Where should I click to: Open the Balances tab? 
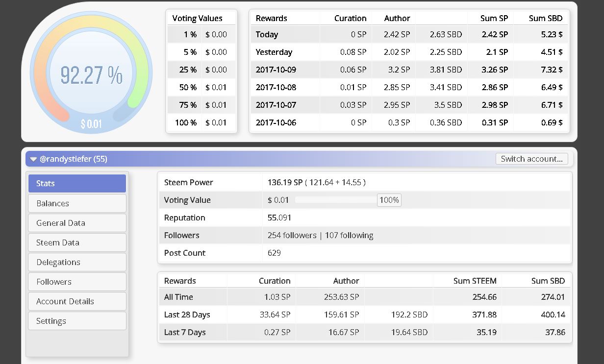77,203
